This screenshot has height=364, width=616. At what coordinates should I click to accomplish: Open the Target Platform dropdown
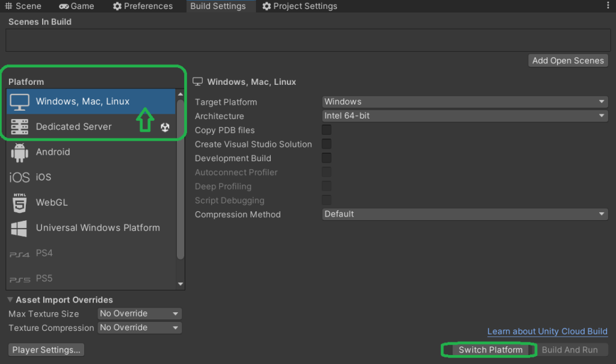pos(464,101)
